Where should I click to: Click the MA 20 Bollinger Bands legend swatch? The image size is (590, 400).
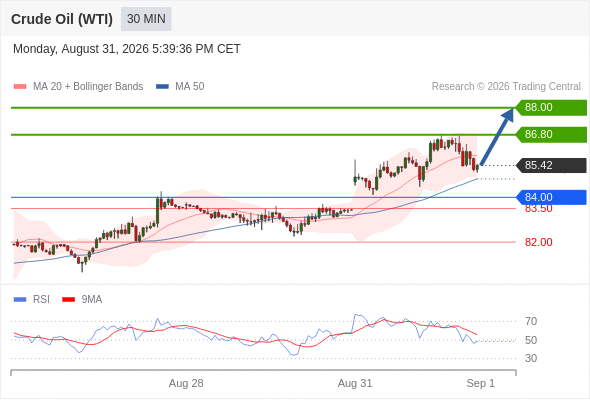tap(20, 87)
